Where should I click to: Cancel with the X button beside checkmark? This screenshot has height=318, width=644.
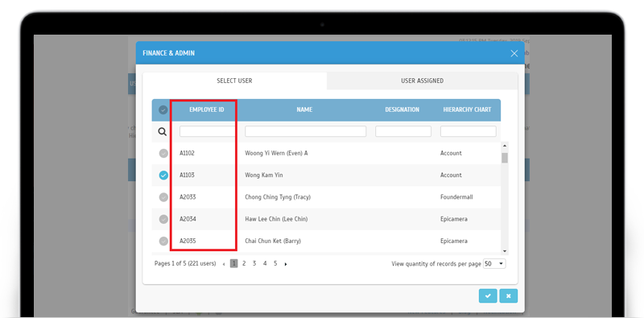coord(509,295)
